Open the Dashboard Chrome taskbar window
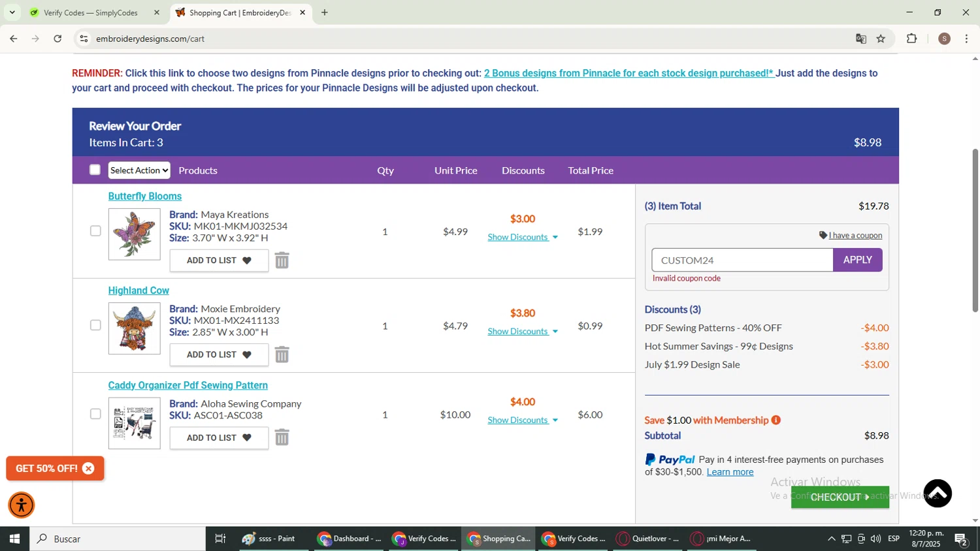Viewport: 980px width, 551px height. pos(350,539)
